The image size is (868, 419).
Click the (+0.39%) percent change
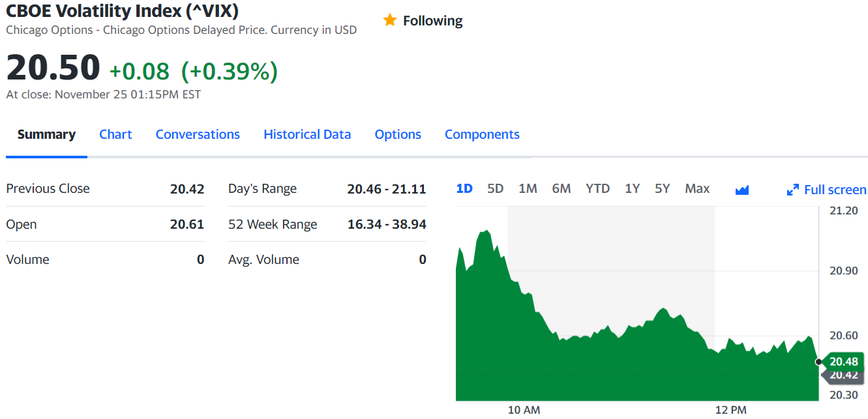tap(230, 71)
